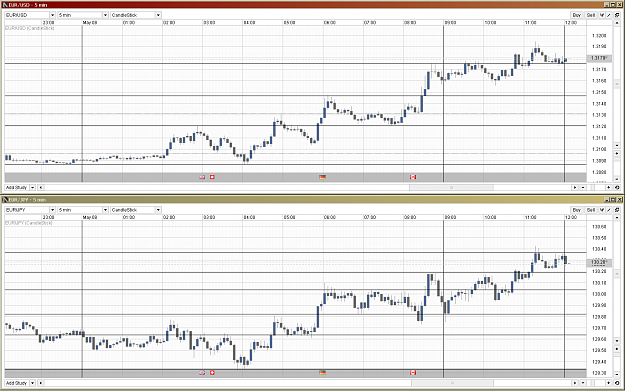Screen dimensions: 625x391
Task: Click Sell button in EUR/JPY chart
Action: (x=591, y=210)
